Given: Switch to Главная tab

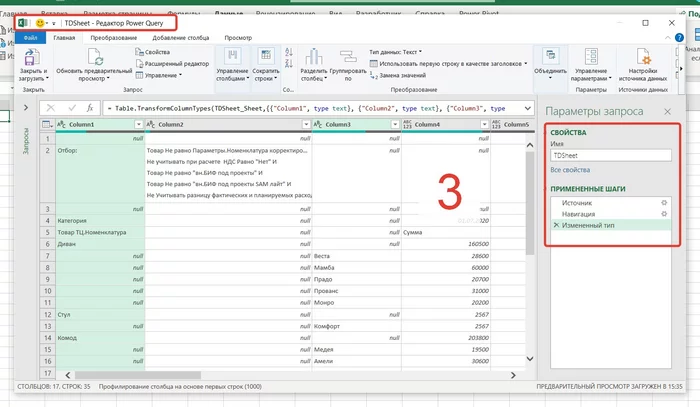Looking at the screenshot, I should [64, 38].
